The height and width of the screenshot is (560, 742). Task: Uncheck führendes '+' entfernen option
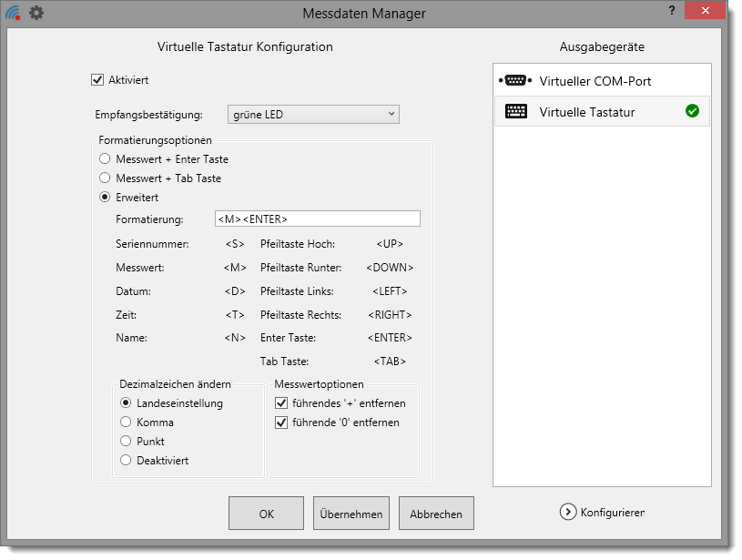pyautogui.click(x=281, y=402)
